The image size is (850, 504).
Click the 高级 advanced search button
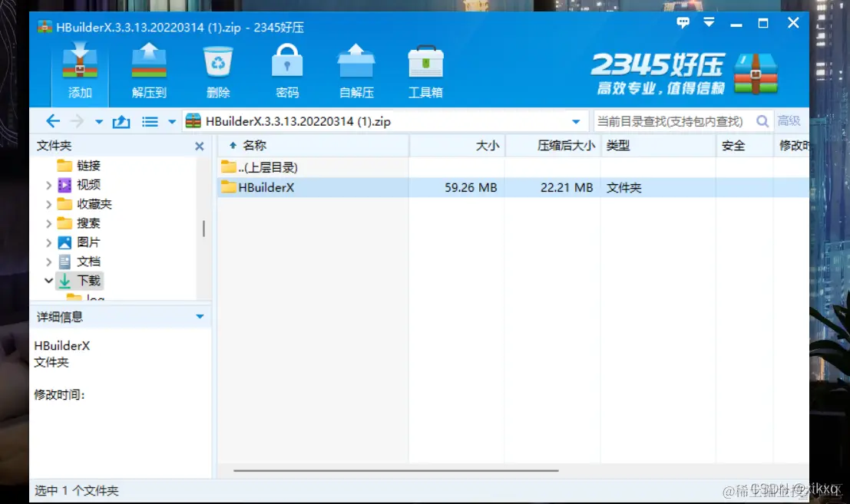pos(789,120)
